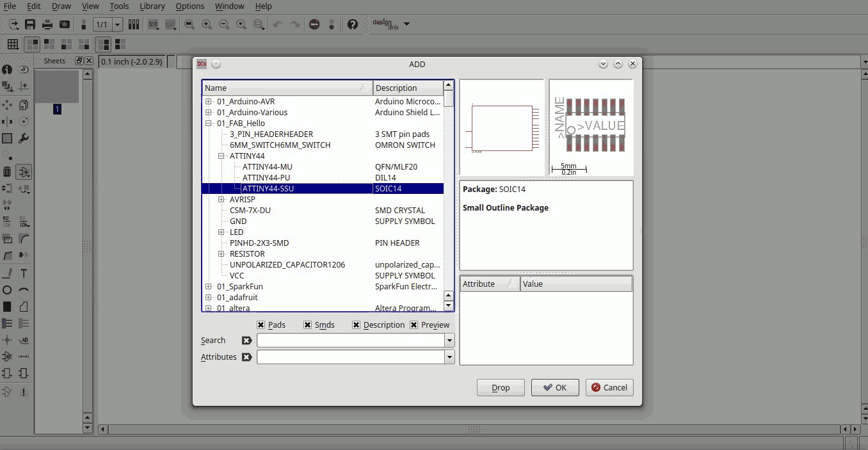Uncheck the Pads checkbox
Viewport: 868px width, 450px height.
261,325
